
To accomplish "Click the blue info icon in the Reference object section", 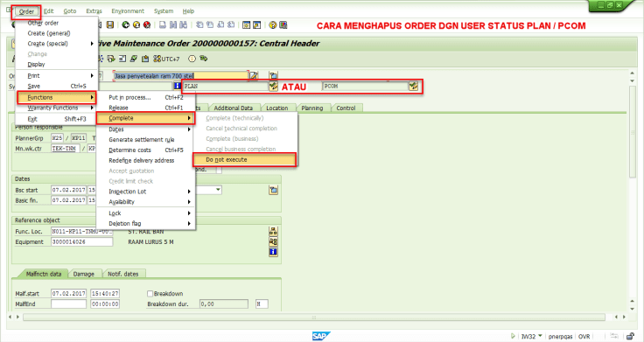I will tap(273, 252).
